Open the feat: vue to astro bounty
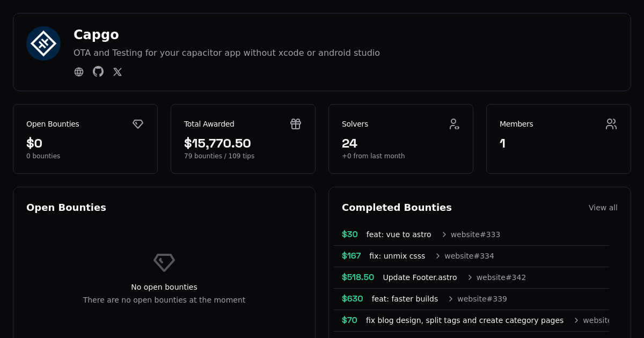The width and height of the screenshot is (644, 338). pos(398,234)
